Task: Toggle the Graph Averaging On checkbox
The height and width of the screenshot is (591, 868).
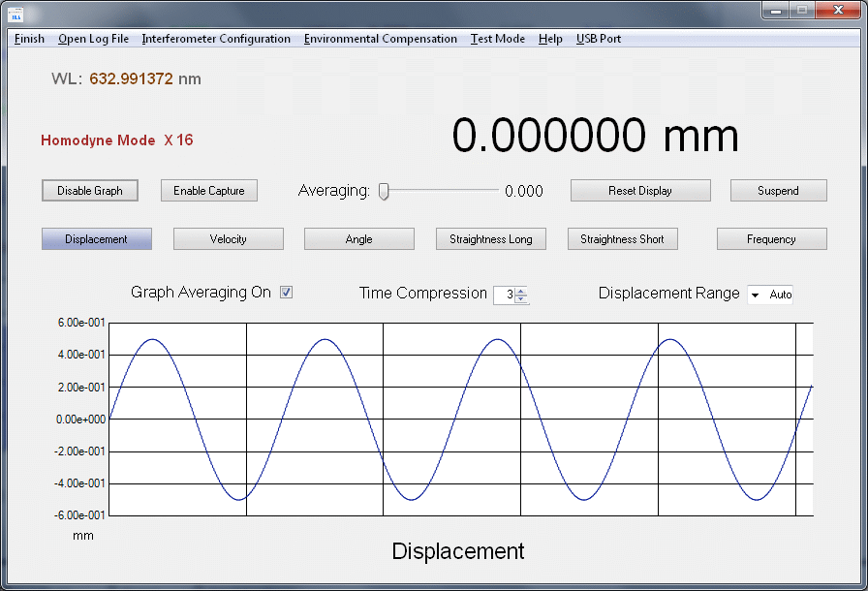Action: (x=287, y=293)
